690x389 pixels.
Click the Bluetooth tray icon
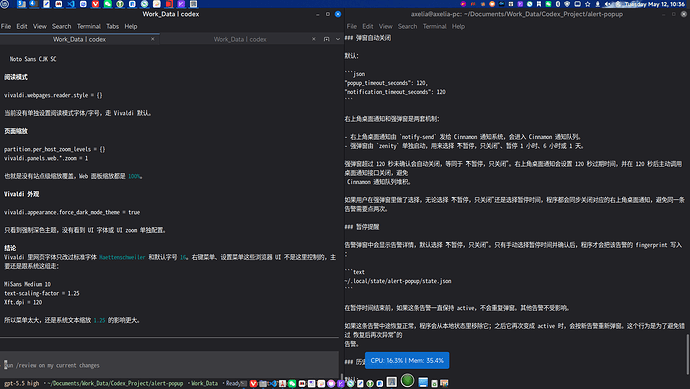558,4
